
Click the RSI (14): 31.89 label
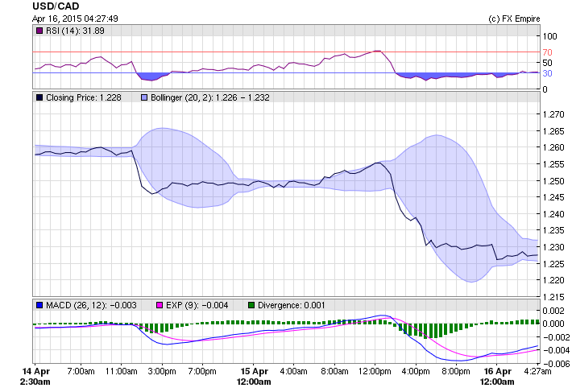tap(75, 31)
